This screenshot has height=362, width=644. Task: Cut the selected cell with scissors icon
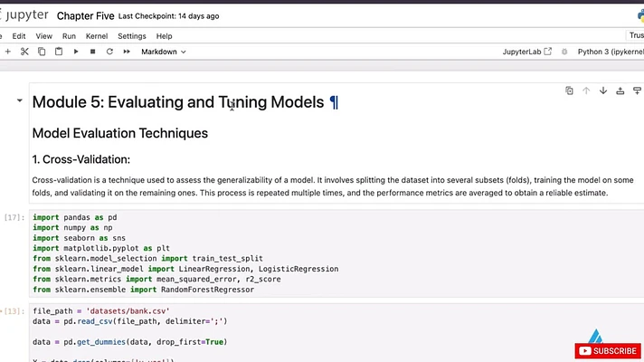point(24,52)
